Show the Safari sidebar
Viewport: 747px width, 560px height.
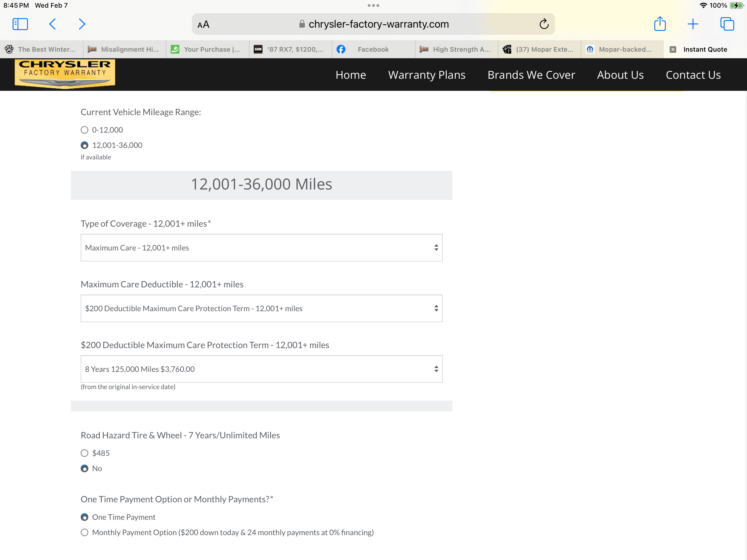[x=20, y=24]
